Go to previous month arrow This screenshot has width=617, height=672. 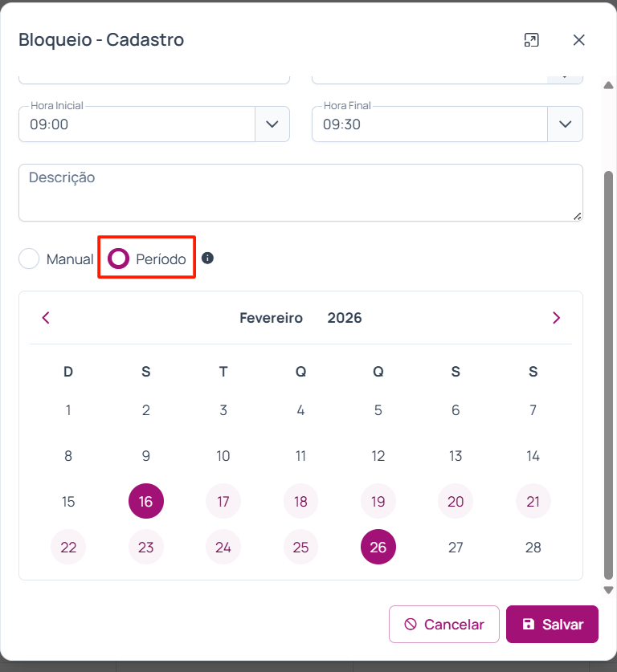[x=46, y=318]
